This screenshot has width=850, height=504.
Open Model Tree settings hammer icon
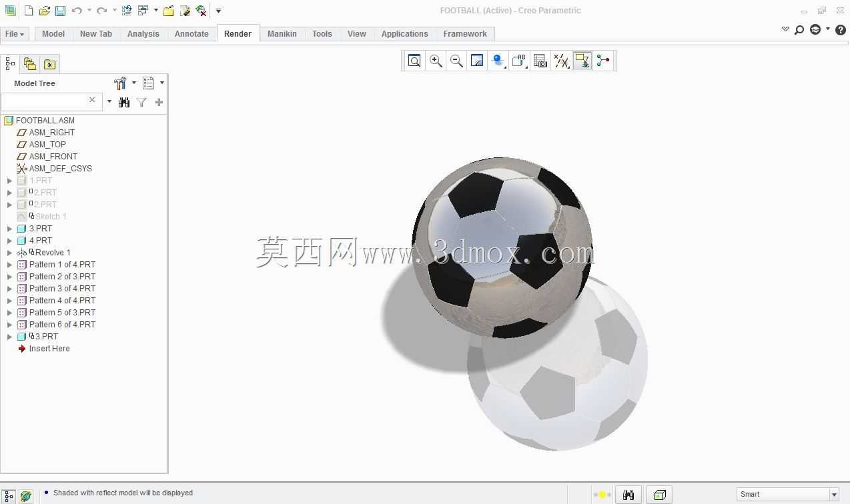pyautogui.click(x=120, y=83)
